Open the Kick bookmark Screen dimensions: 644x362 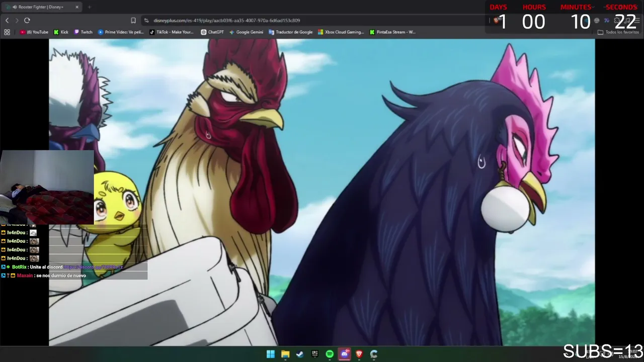click(61, 32)
